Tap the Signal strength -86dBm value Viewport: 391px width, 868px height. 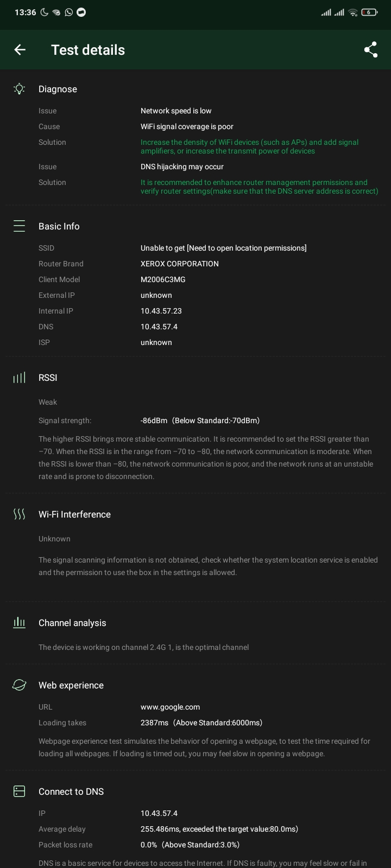pyautogui.click(x=200, y=420)
